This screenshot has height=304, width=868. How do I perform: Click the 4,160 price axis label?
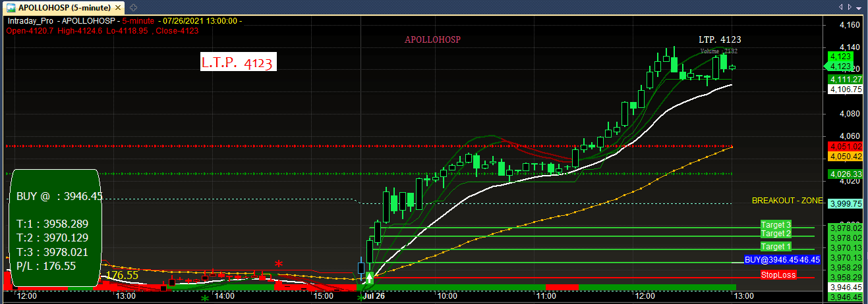click(850, 24)
